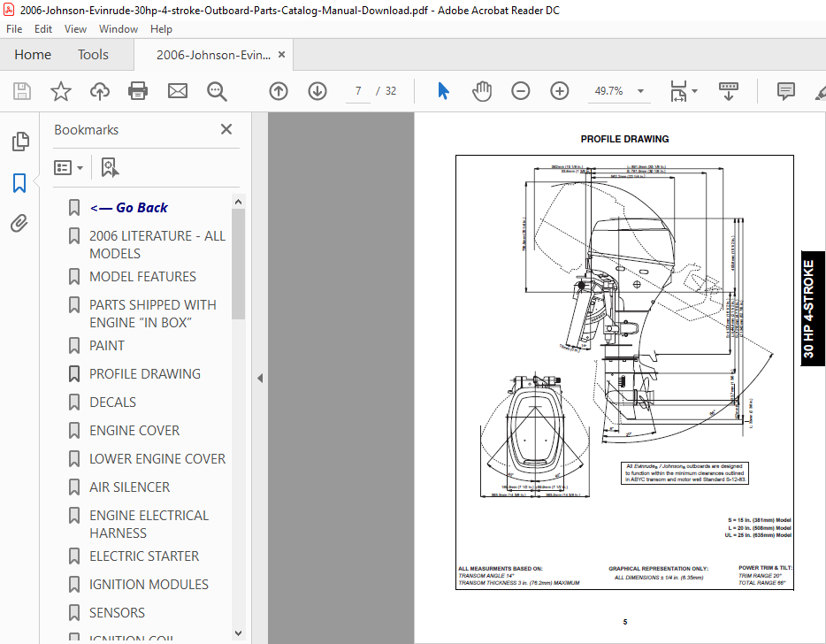Go to AIR SILENCER bookmark
Screen dimensions: 826x644
[x=130, y=487]
